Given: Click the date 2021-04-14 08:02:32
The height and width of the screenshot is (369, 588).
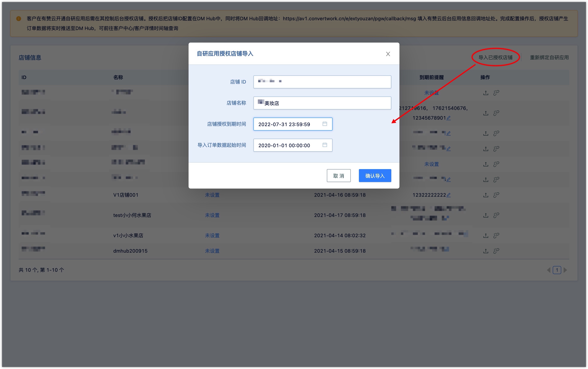Looking at the screenshot, I should point(340,236).
